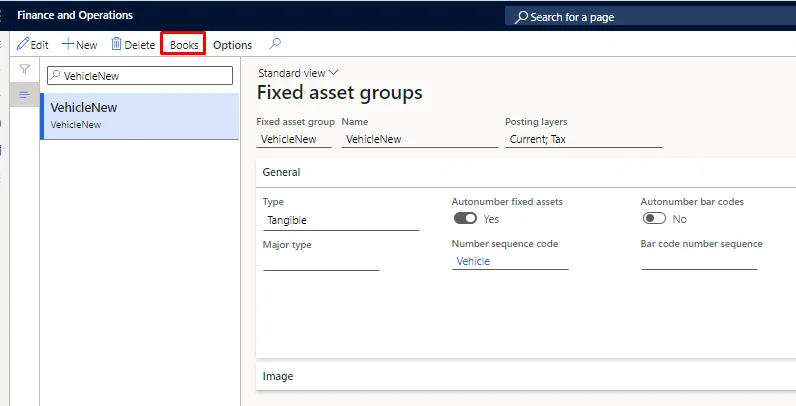
Task: Toggle the list view lines icon
Action: click(x=24, y=95)
